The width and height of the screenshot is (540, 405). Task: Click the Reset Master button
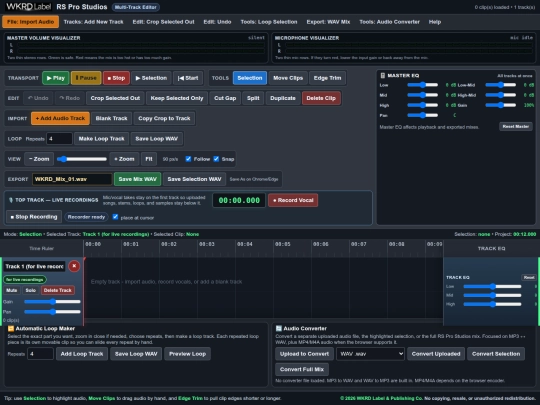click(x=516, y=126)
